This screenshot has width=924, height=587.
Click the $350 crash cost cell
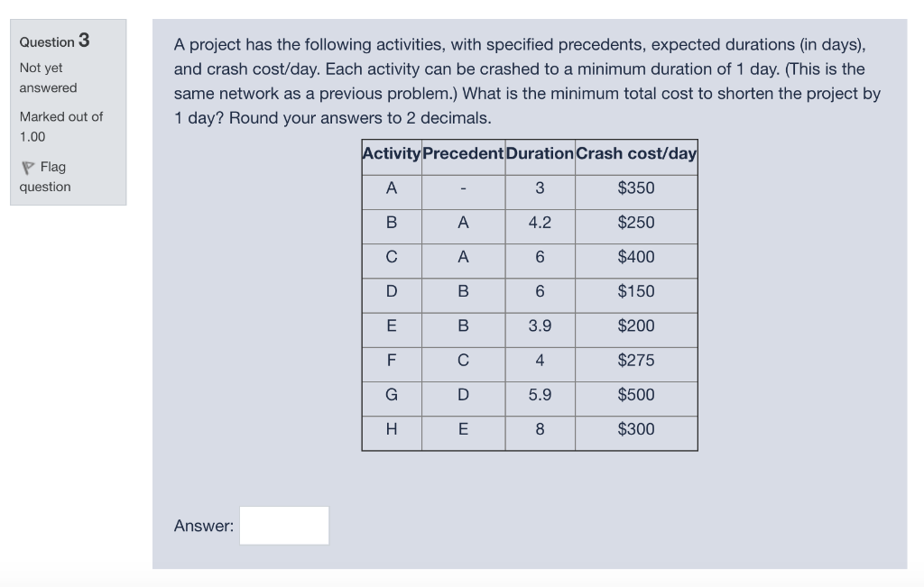(636, 189)
